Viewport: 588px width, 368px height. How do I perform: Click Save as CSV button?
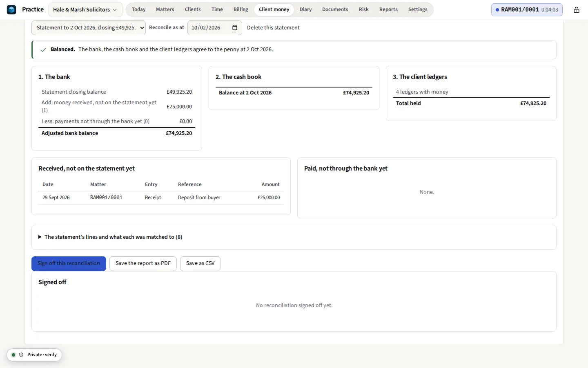pyautogui.click(x=200, y=264)
